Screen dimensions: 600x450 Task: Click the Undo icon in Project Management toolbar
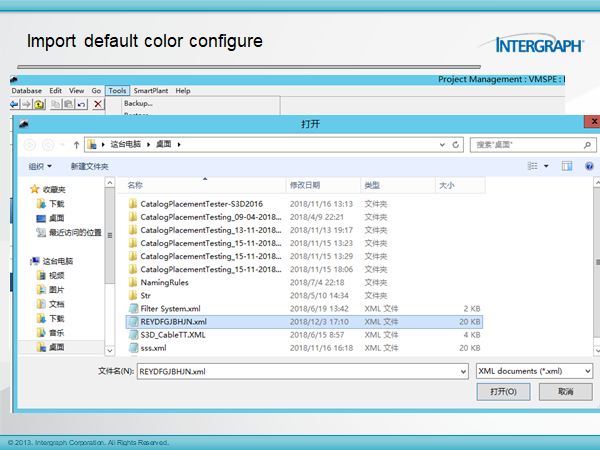[82, 104]
